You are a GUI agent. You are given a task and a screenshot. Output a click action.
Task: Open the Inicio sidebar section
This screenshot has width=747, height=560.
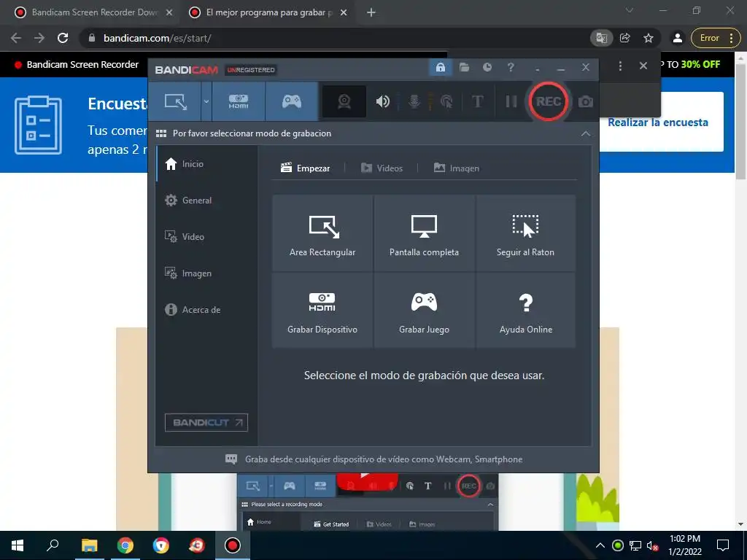tap(206, 164)
